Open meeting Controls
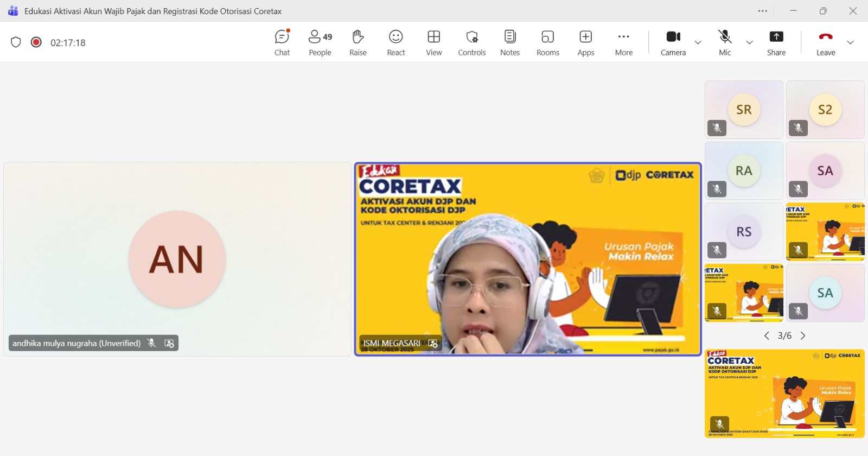 (471, 42)
